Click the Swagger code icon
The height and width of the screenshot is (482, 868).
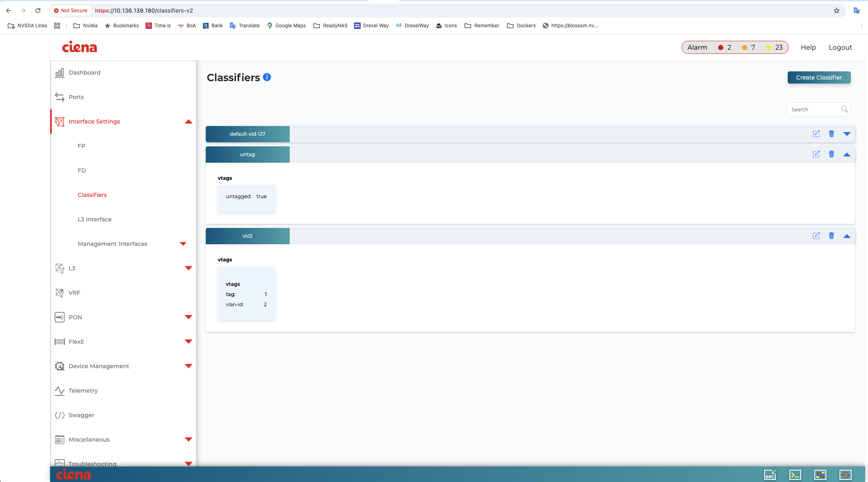59,415
